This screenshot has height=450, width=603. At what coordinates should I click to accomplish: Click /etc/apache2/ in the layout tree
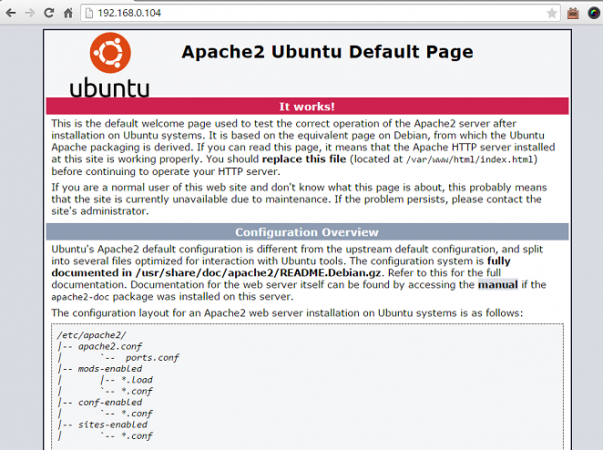pyautogui.click(x=92, y=335)
